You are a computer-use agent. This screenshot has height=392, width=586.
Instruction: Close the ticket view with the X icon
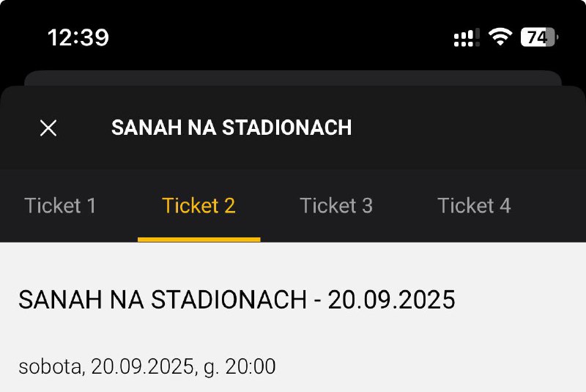[x=48, y=127]
